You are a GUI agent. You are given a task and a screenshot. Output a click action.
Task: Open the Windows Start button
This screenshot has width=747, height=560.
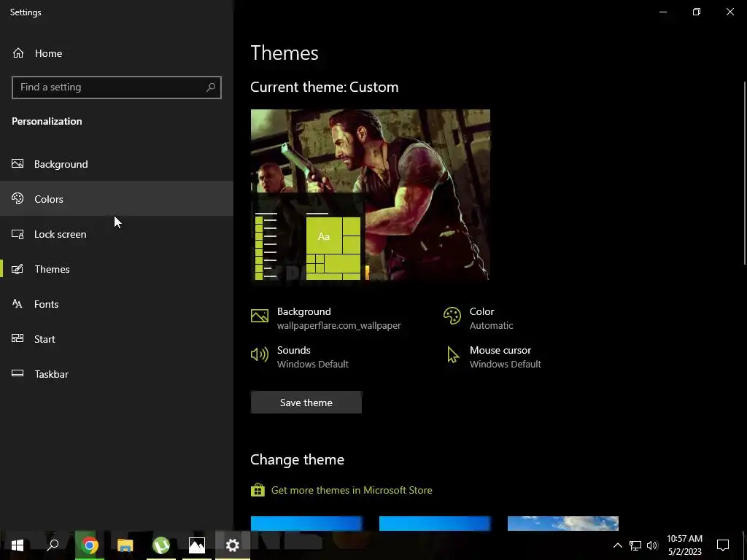point(18,545)
